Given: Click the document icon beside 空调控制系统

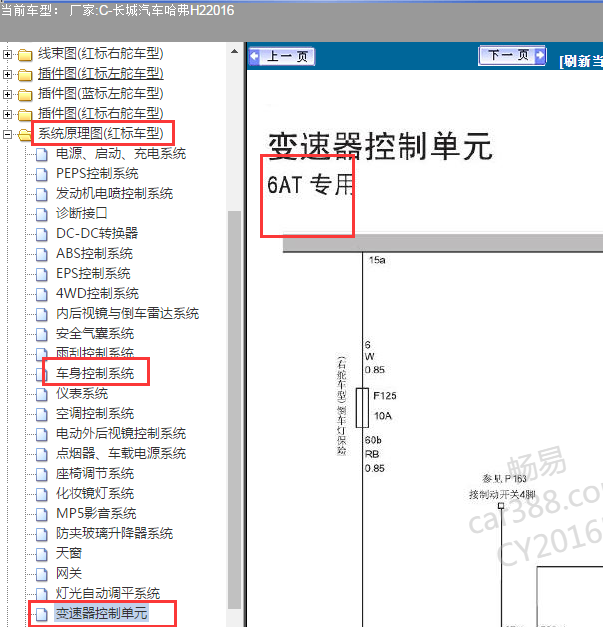Looking at the screenshot, I should click(42, 414).
